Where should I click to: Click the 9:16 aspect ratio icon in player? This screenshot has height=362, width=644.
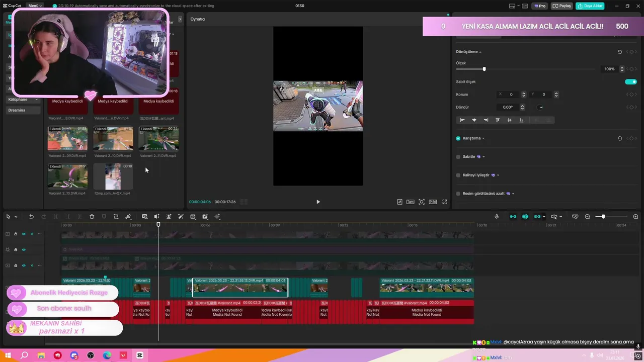[433, 202]
